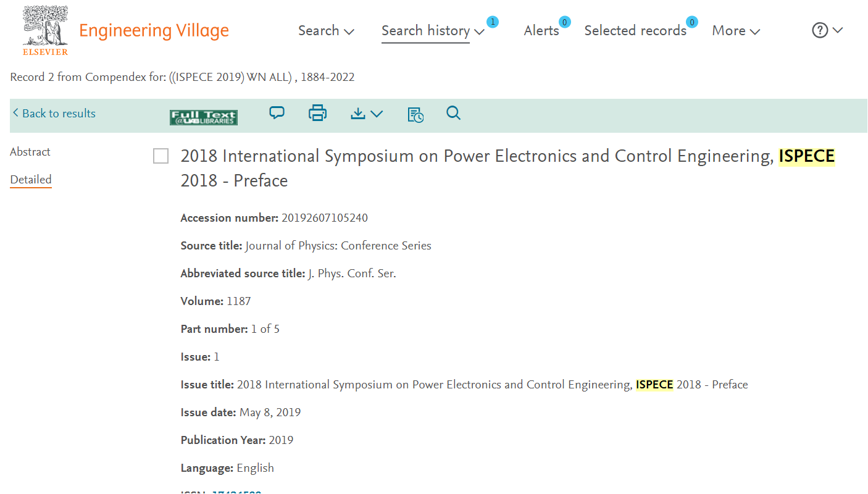Open the Search history menu
The width and height of the screenshot is (868, 494).
click(x=433, y=31)
